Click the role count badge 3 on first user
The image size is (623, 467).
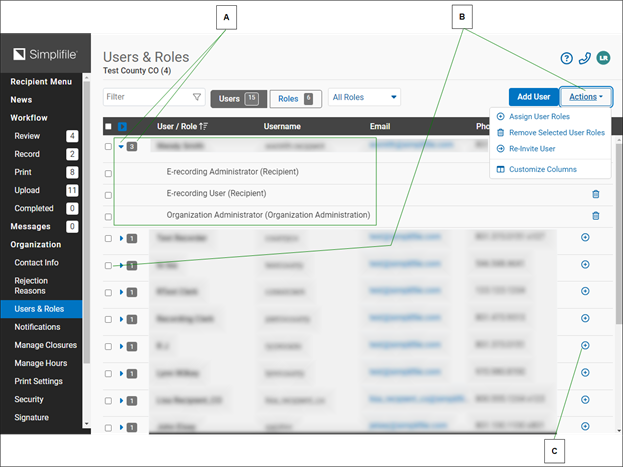click(x=132, y=147)
